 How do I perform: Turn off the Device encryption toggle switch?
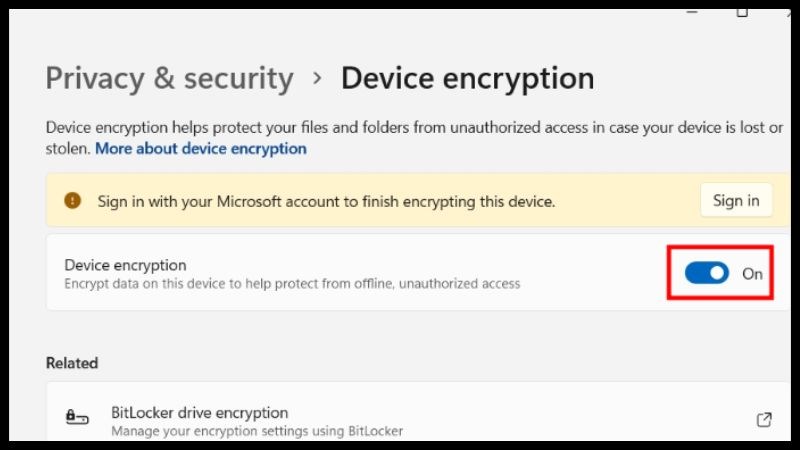706,273
